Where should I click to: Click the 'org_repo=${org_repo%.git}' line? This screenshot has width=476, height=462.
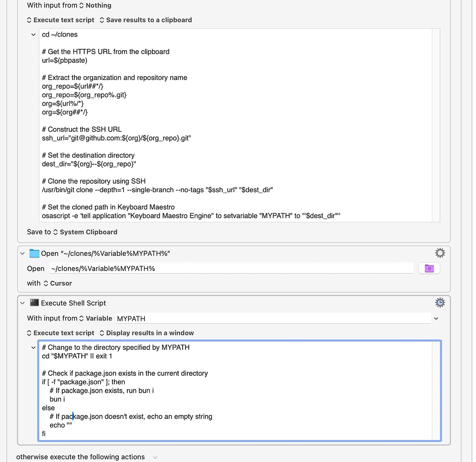coord(84,95)
